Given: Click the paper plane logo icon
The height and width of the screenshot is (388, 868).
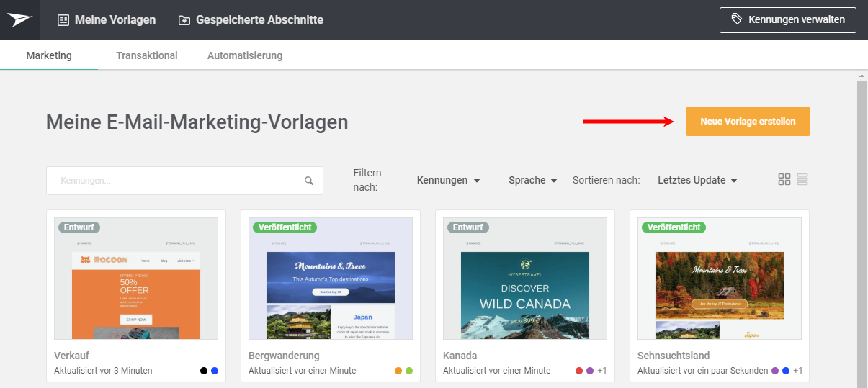Looking at the screenshot, I should click(20, 20).
